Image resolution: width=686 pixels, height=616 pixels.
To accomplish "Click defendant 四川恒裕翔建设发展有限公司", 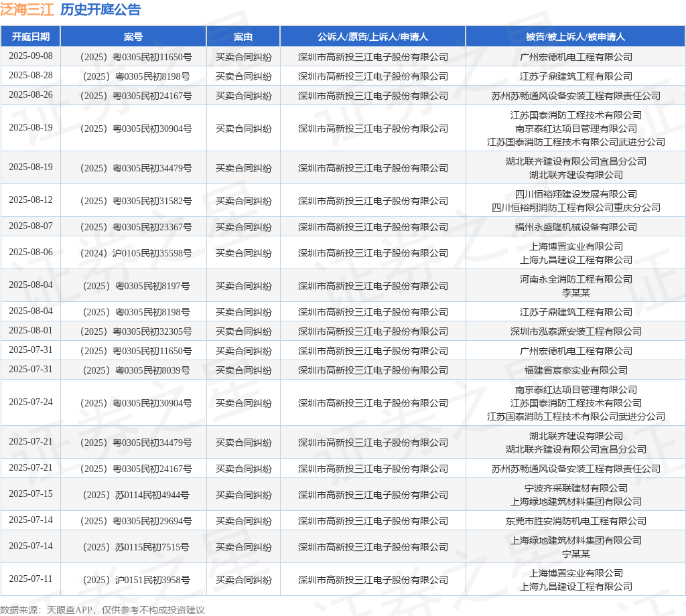I will (x=575, y=195).
